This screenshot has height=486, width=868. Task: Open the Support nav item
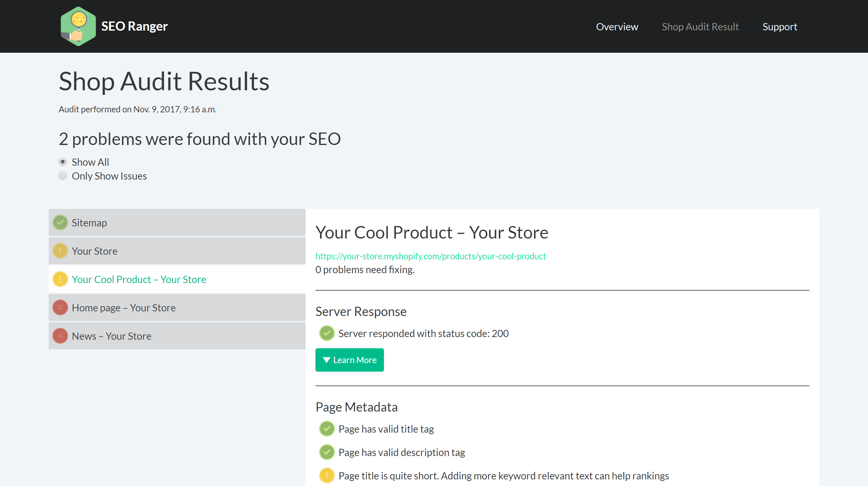point(779,27)
